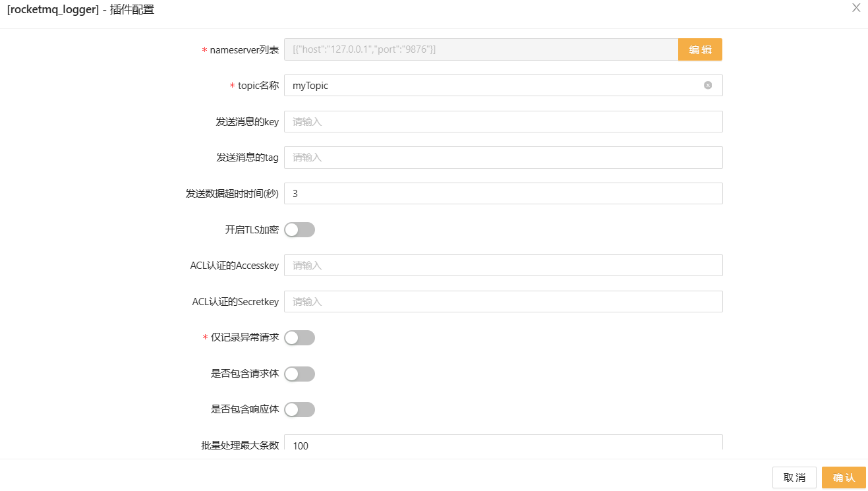The height and width of the screenshot is (491, 868).
Task: Enable the 开启TLS加密 switch
Action: pyautogui.click(x=300, y=229)
